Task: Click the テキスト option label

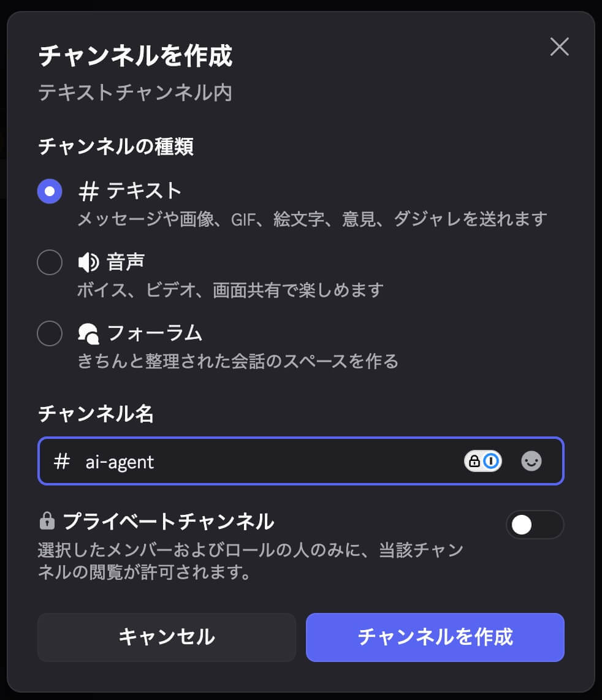Action: [x=145, y=191]
